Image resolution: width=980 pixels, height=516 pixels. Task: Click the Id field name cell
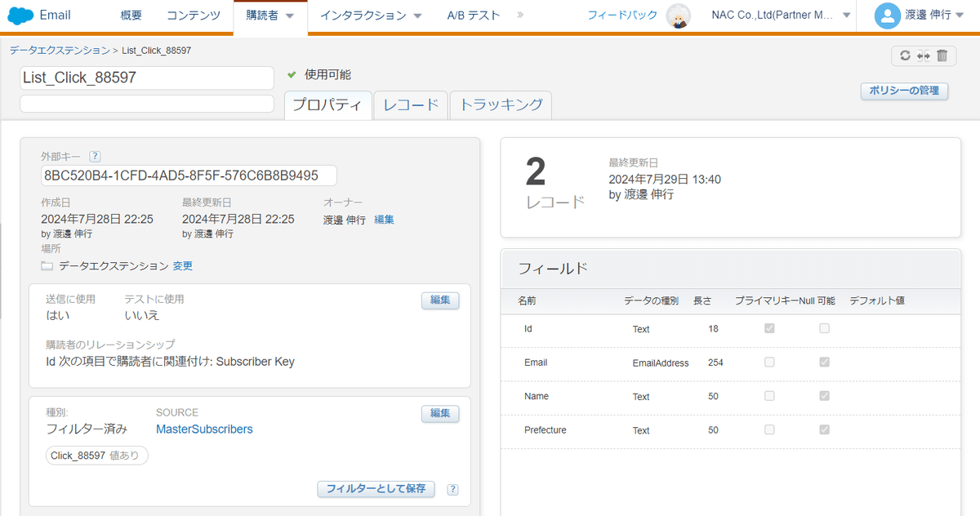point(528,328)
